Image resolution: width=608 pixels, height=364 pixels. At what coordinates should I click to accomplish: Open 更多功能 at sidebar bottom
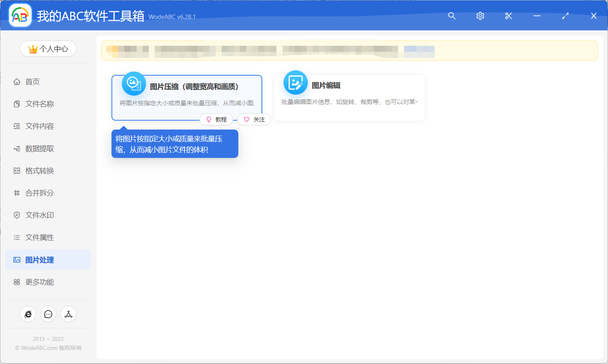pos(40,282)
